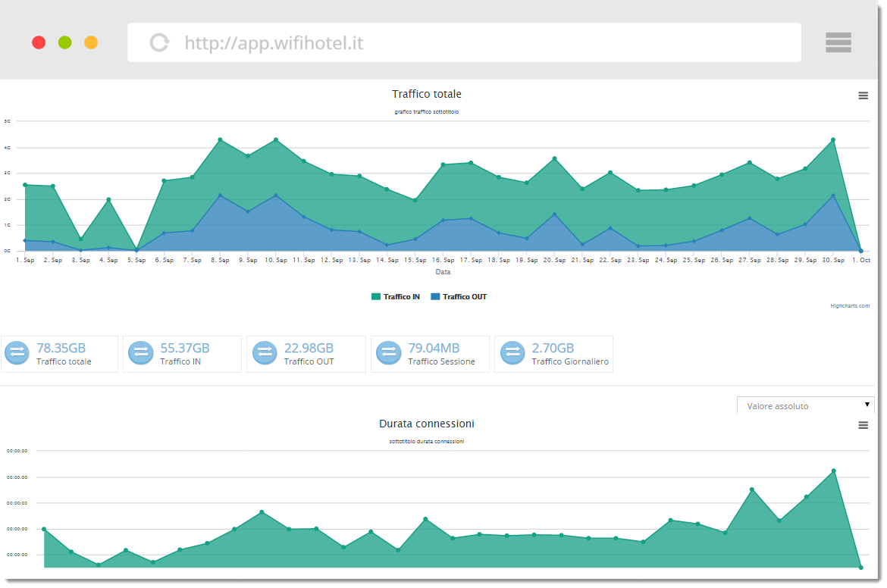Expand the Valore assoluto dropdown
Screen dimensions: 887x588
pyautogui.click(x=805, y=405)
